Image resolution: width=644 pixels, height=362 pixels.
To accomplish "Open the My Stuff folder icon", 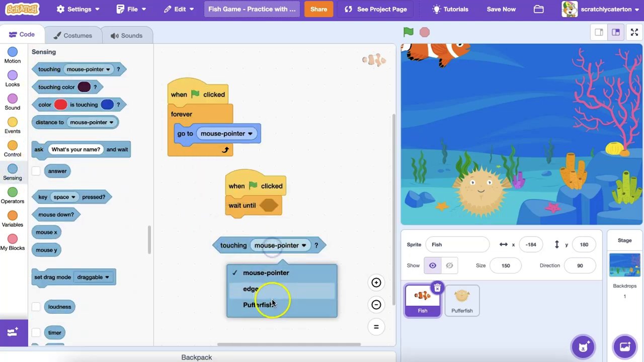I will click(x=538, y=9).
